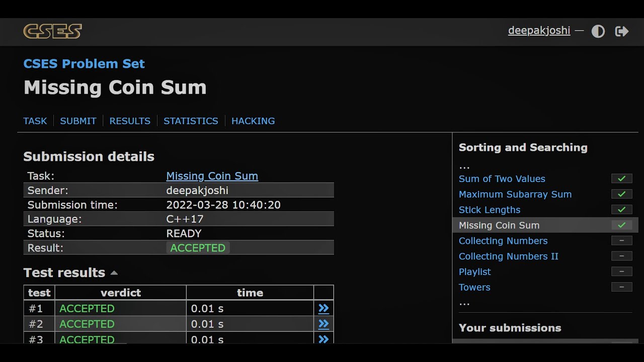The image size is (644, 362).
Task: Open the TASK tab
Action: [35, 121]
